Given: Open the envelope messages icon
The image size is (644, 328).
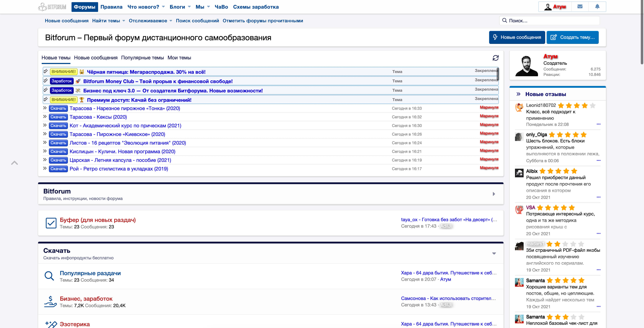Looking at the screenshot, I should pyautogui.click(x=580, y=6).
